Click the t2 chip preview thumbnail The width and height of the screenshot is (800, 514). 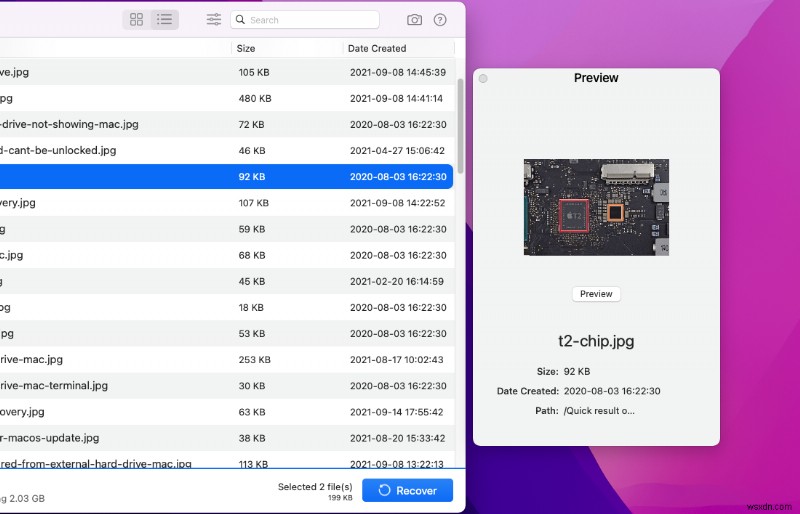596,207
